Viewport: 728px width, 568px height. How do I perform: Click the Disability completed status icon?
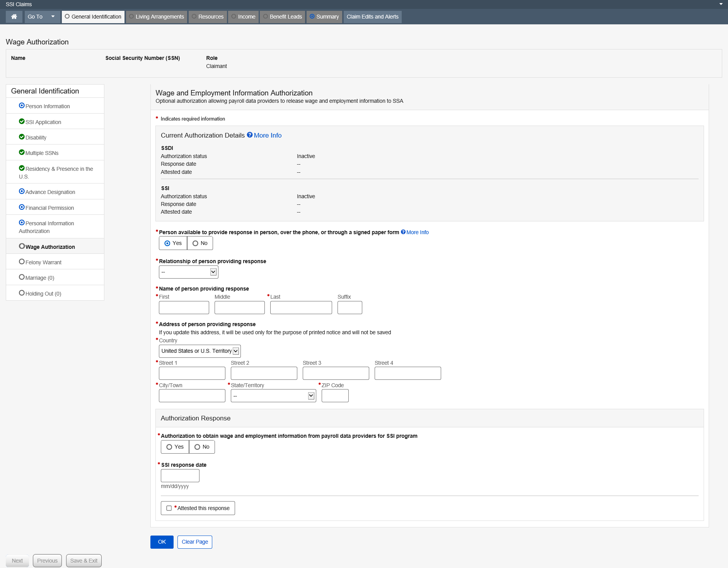click(x=22, y=137)
